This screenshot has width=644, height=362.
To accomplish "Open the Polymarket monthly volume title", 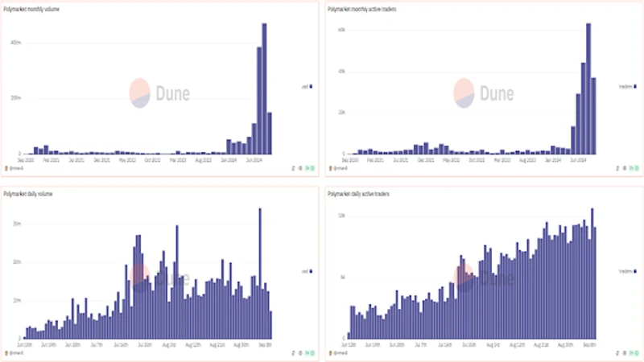I will [x=31, y=9].
